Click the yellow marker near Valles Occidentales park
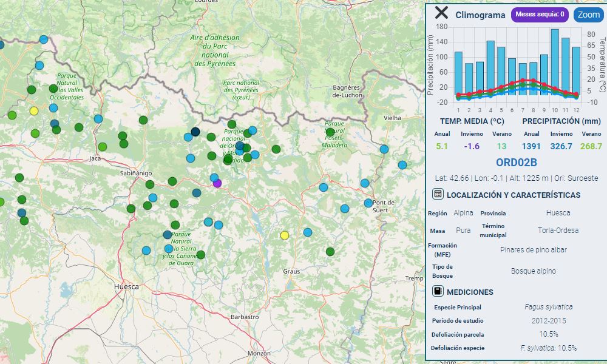Image resolution: width=607 pixels, height=364 pixels. point(34,111)
